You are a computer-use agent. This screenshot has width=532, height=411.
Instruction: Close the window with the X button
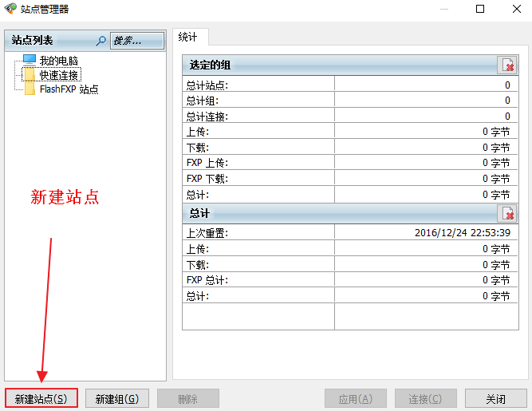[x=514, y=10]
